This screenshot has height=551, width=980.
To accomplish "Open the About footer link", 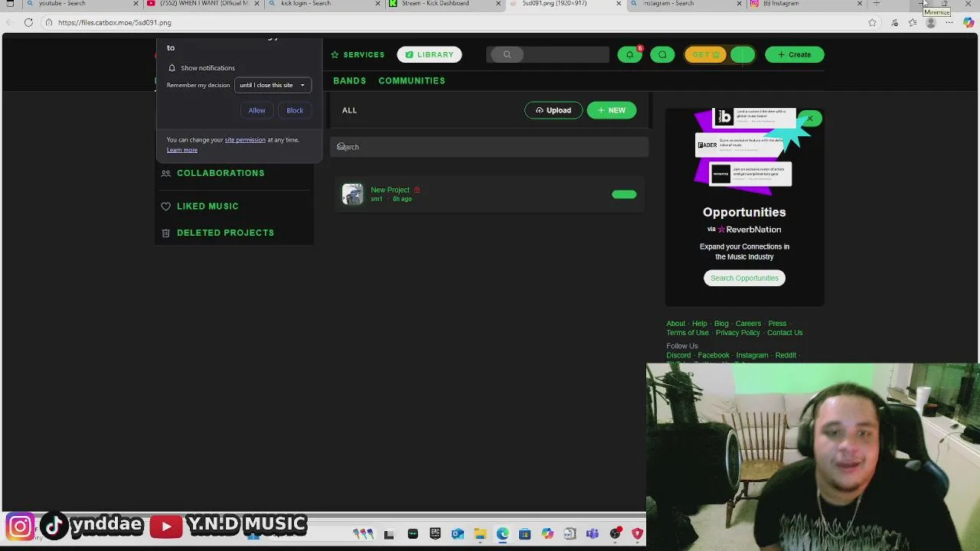I will coord(675,324).
